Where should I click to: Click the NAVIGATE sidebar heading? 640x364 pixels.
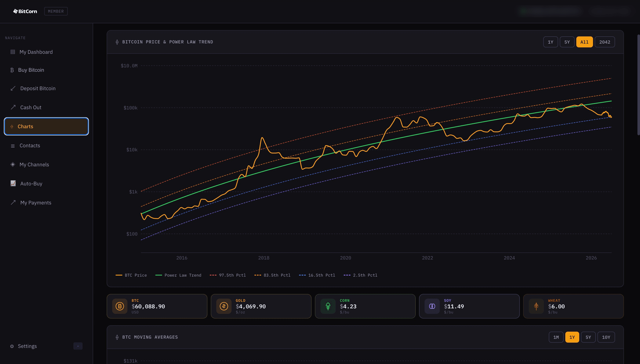coord(15,38)
